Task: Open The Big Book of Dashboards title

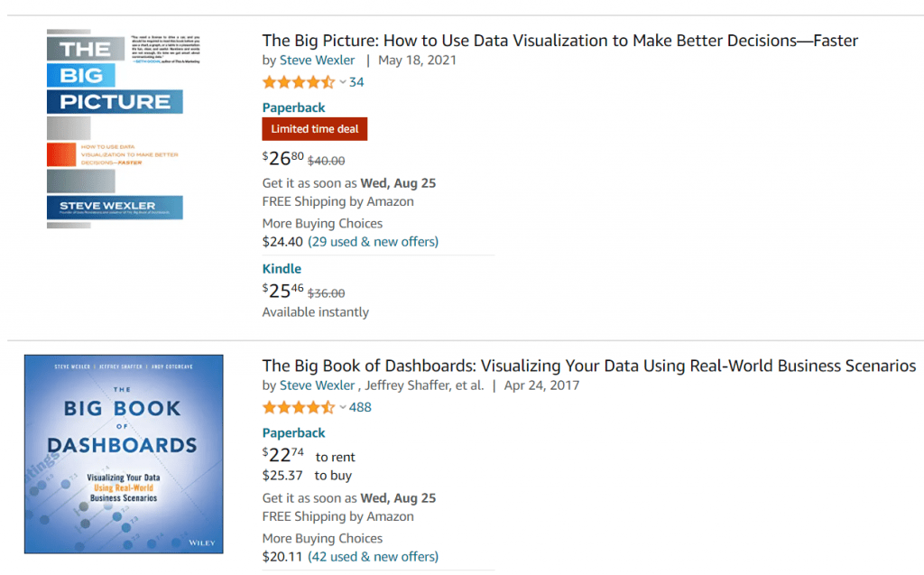Action: pos(588,366)
